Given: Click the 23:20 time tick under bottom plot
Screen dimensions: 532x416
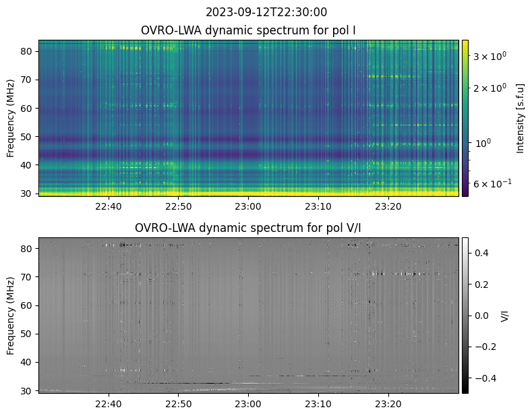Looking at the screenshot, I should tap(388, 404).
